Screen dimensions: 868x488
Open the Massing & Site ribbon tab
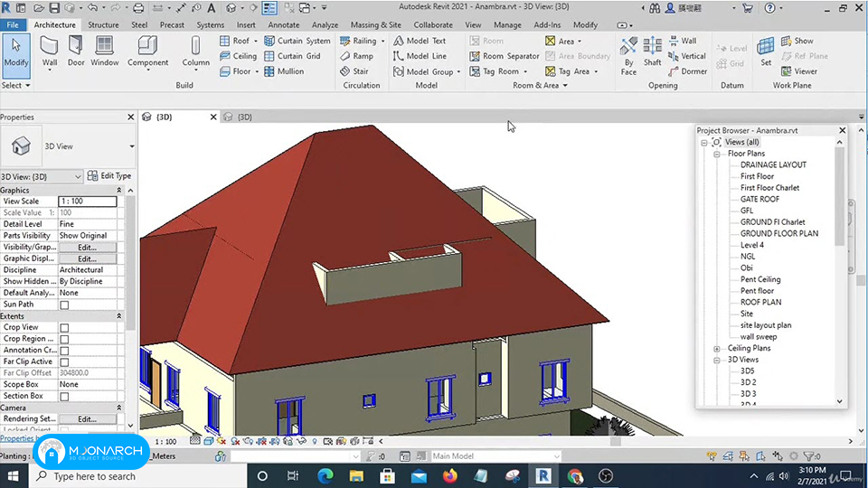pyautogui.click(x=376, y=25)
